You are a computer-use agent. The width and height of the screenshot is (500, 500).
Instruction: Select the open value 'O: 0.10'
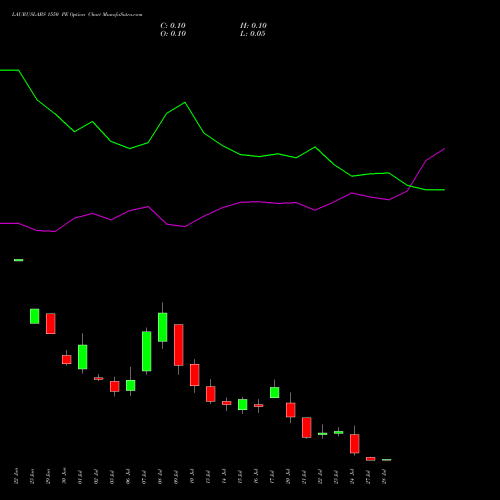point(173,34)
